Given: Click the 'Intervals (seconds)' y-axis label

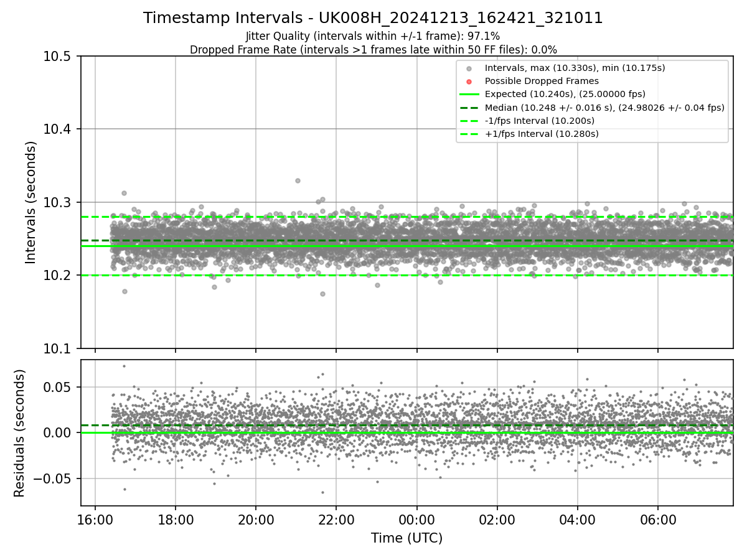Looking at the screenshot, I should click(31, 202).
